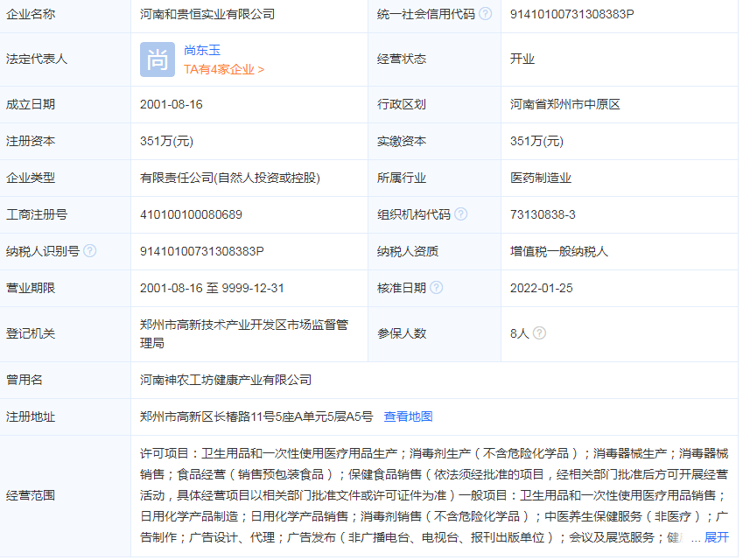Click help icon beside 纳税人识别号
This screenshot has height=560, width=750.
click(90, 250)
